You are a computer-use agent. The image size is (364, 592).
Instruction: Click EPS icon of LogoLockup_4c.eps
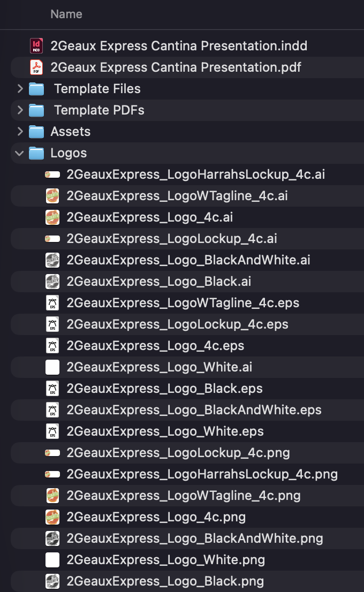click(52, 324)
